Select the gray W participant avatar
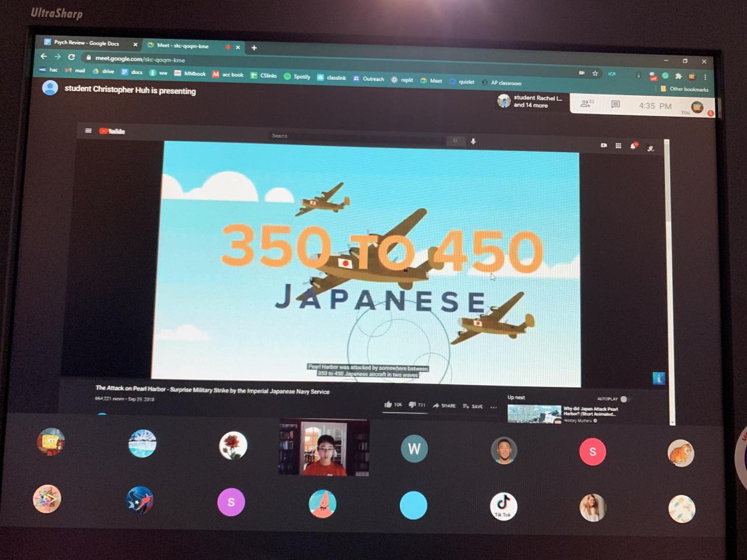747x560 pixels. (414, 449)
